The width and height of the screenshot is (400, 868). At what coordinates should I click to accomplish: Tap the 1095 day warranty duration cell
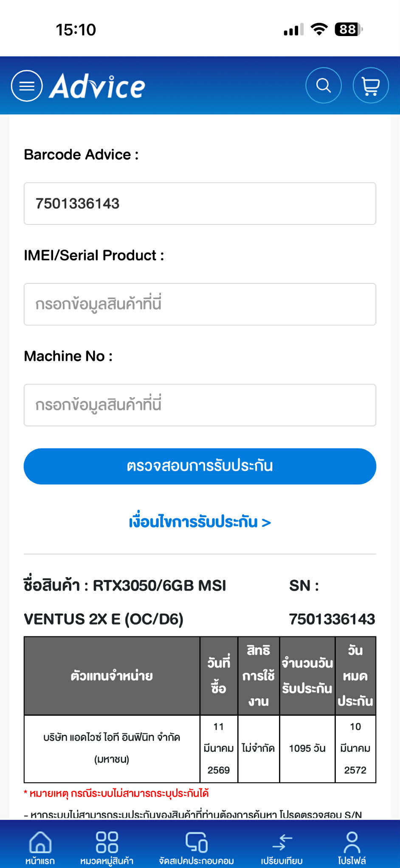[x=307, y=748]
